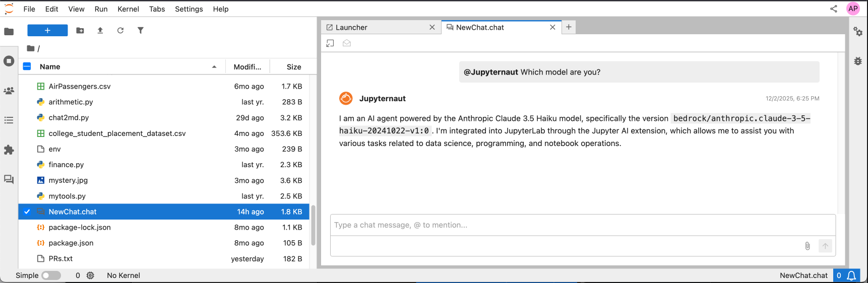Viewport: 868px width, 283px height.
Task: Select chat2md.py file
Action: (164, 117)
